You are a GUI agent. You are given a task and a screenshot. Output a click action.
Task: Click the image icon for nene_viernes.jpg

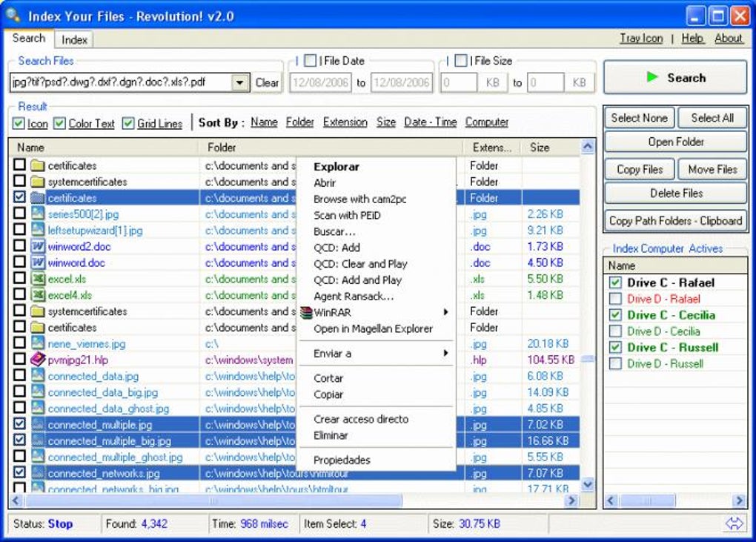click(38, 344)
